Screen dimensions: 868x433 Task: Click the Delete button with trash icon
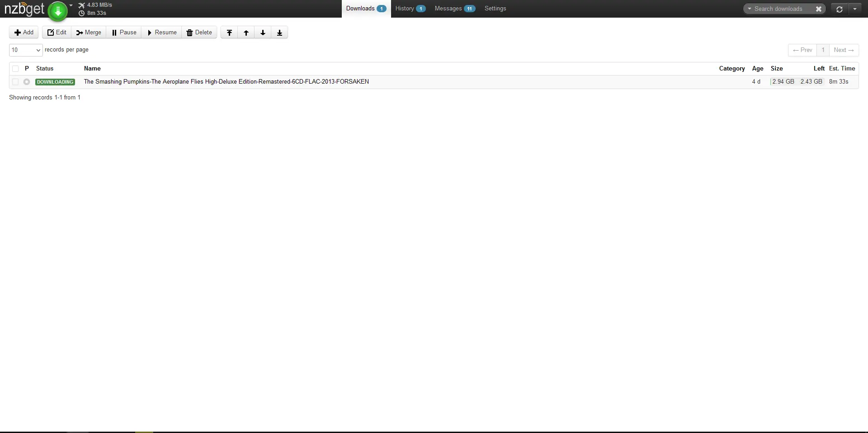199,33
